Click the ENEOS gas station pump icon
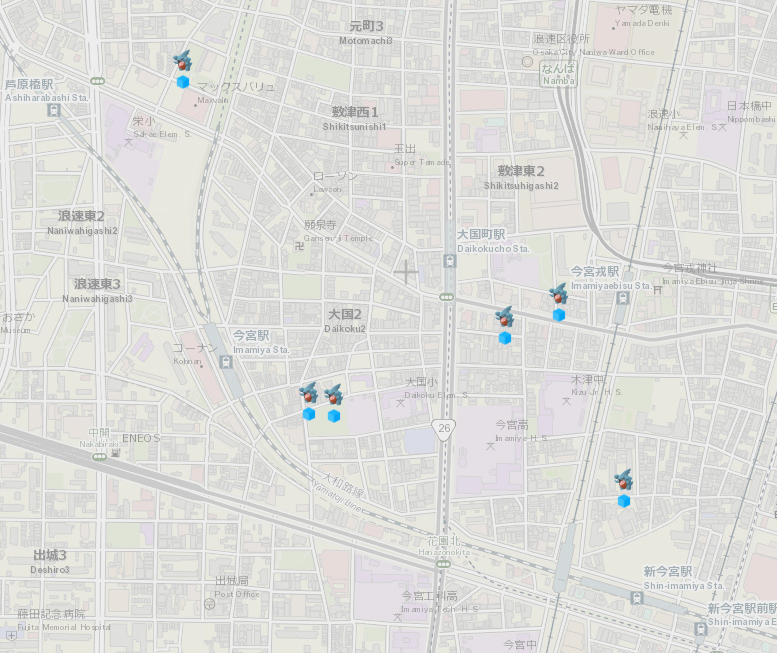This screenshot has height=653, width=777. point(115,452)
